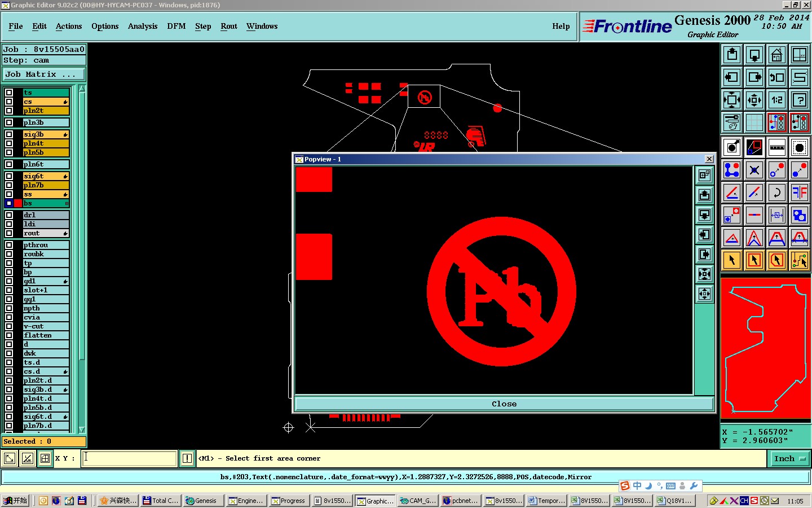812x508 pixels.
Task: Click the pan right icon in main toolbar
Action: tap(754, 77)
